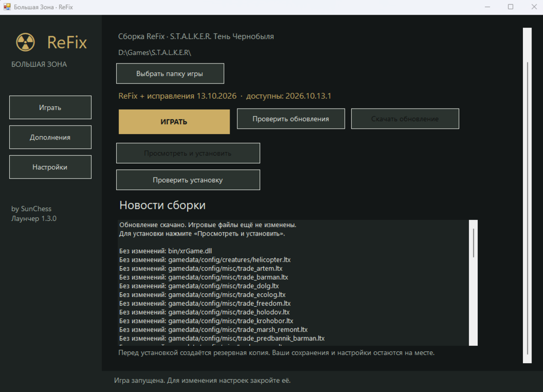Select the trade_ecolog.ltx log line
The image size is (543, 392).
click(x=203, y=295)
